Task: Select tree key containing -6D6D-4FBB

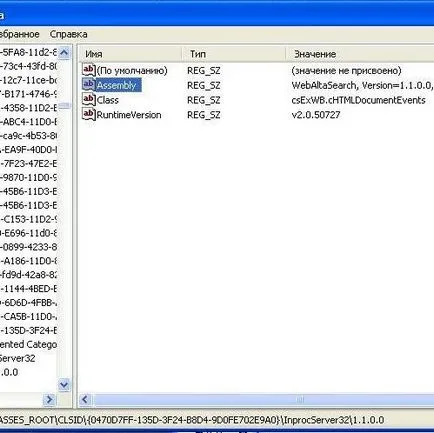Action: [28, 303]
